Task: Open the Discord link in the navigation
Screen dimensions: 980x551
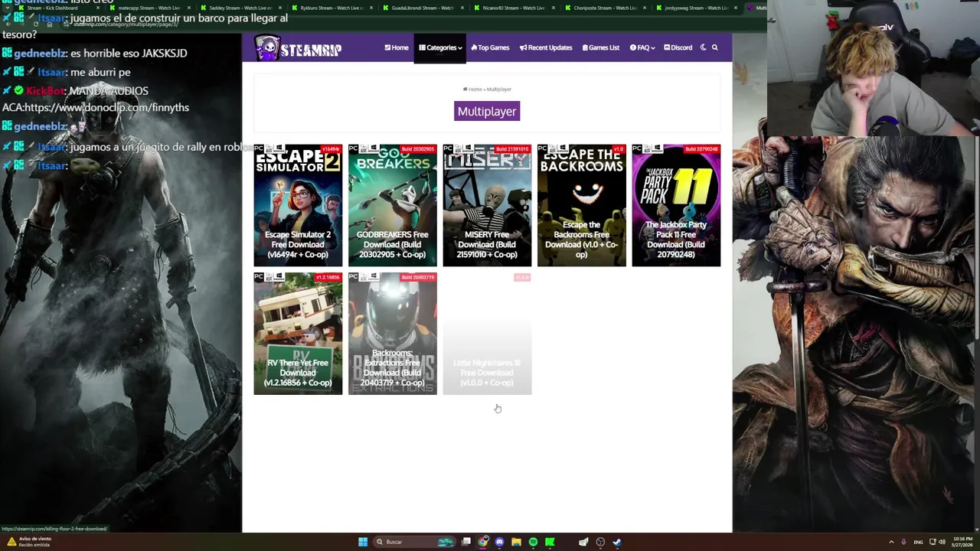Action: [x=678, y=47]
